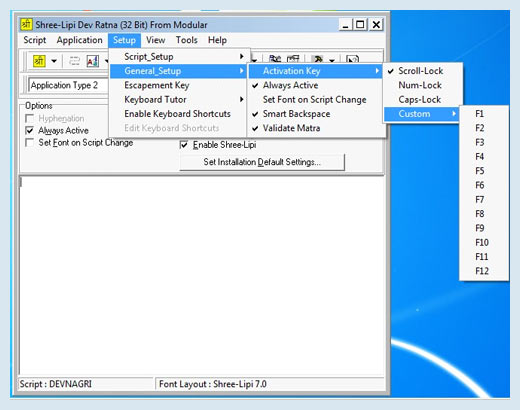The image size is (520, 410).
Task: Expand the Script_Setup submenu
Action: click(178, 57)
